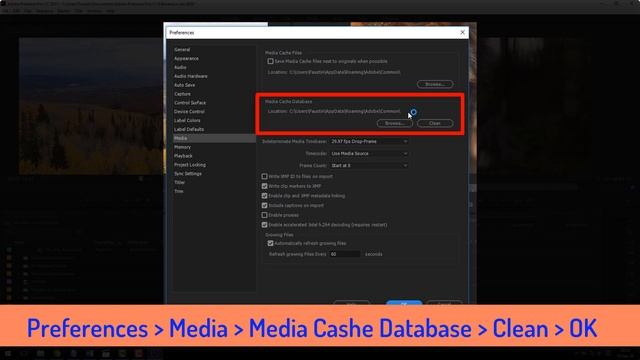The image size is (640, 360).
Task: Select Capture in the preferences sidebar
Action: click(x=182, y=94)
